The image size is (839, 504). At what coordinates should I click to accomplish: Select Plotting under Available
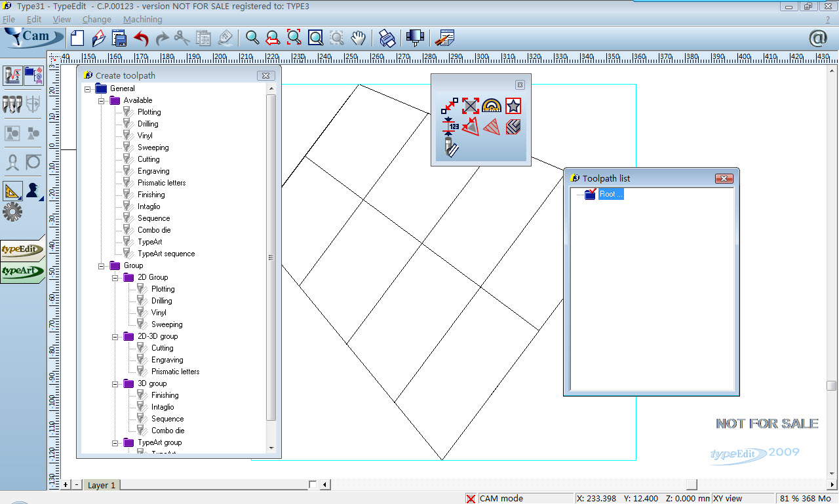pos(149,112)
